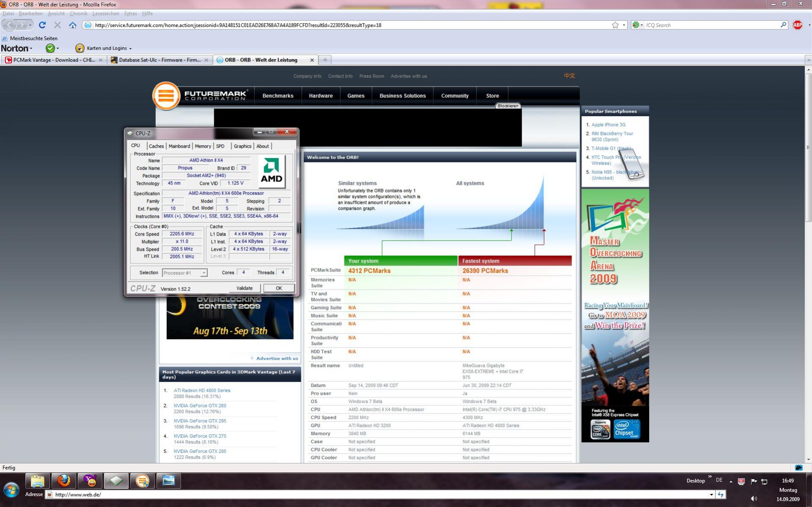Open the Graphics tab in CPU-Z
This screenshot has width=812, height=507.
(x=242, y=146)
